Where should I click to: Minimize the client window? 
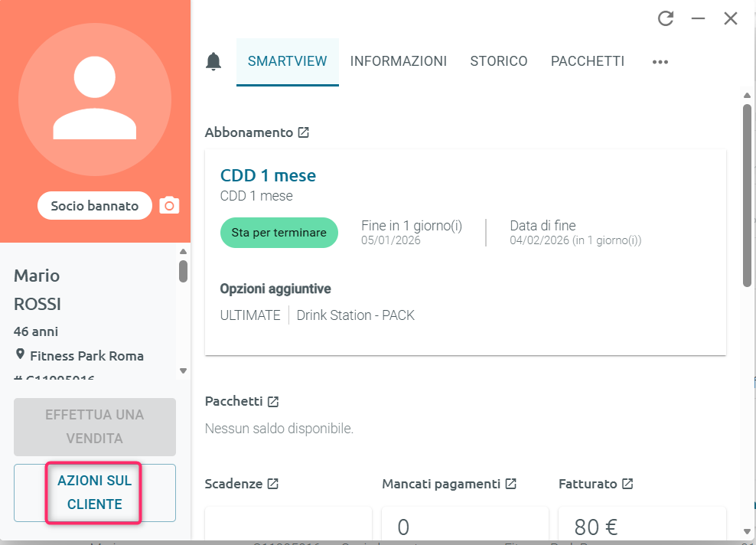(698, 19)
